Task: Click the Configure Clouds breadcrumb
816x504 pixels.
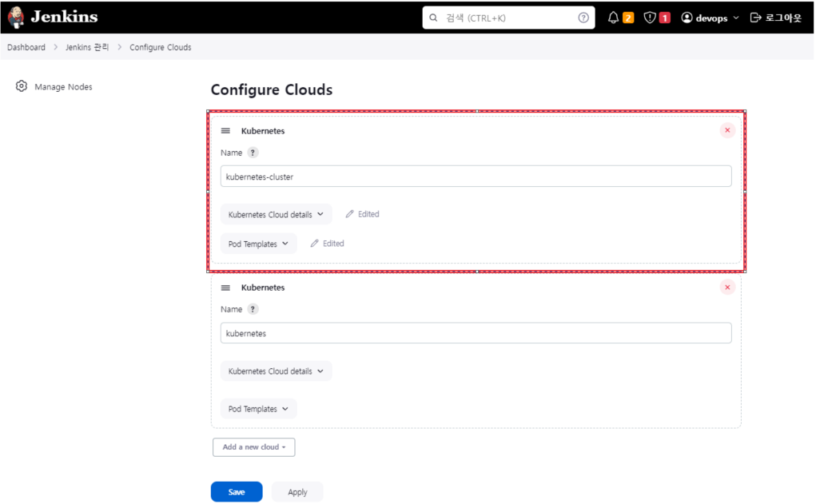Action: [x=161, y=47]
